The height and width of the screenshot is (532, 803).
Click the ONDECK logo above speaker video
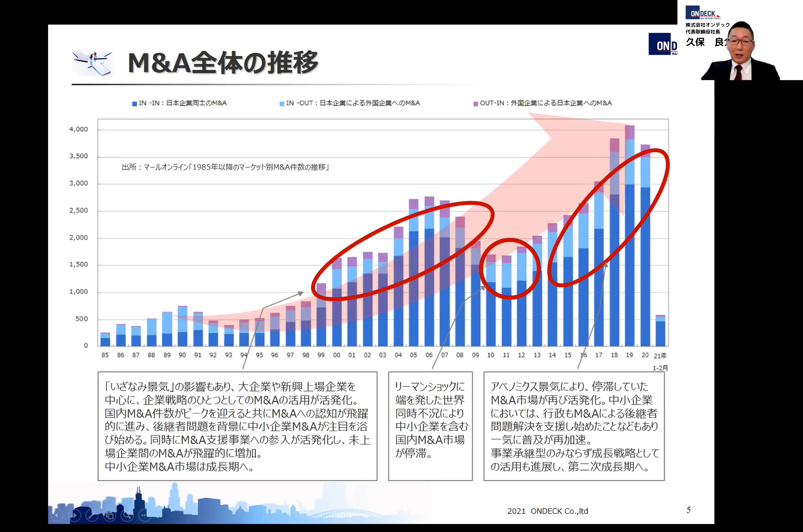pyautogui.click(x=703, y=13)
